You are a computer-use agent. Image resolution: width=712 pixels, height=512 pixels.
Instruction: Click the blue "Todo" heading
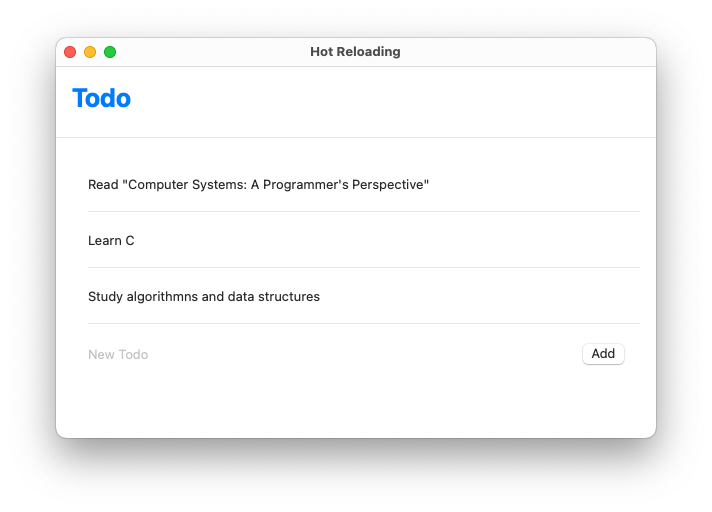pos(101,98)
